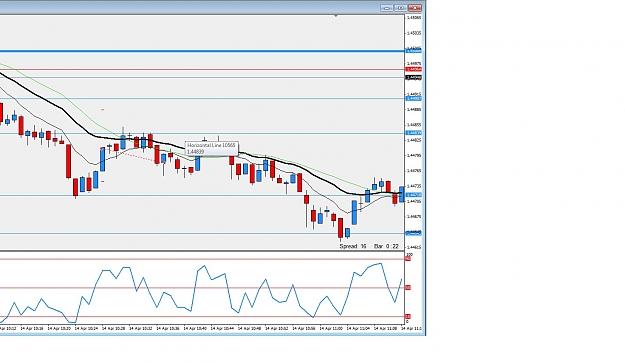Minimize the chart window
This screenshot has height=363, width=625.
(x=386, y=8)
